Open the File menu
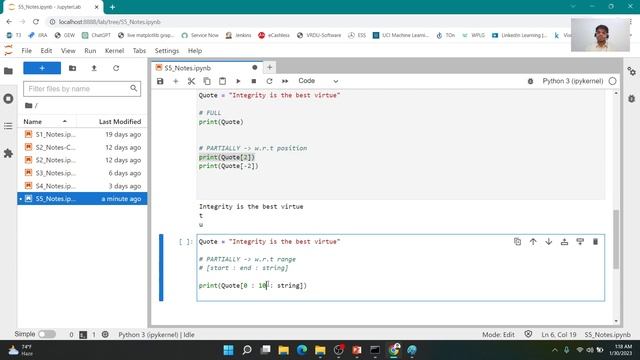 click(x=27, y=51)
